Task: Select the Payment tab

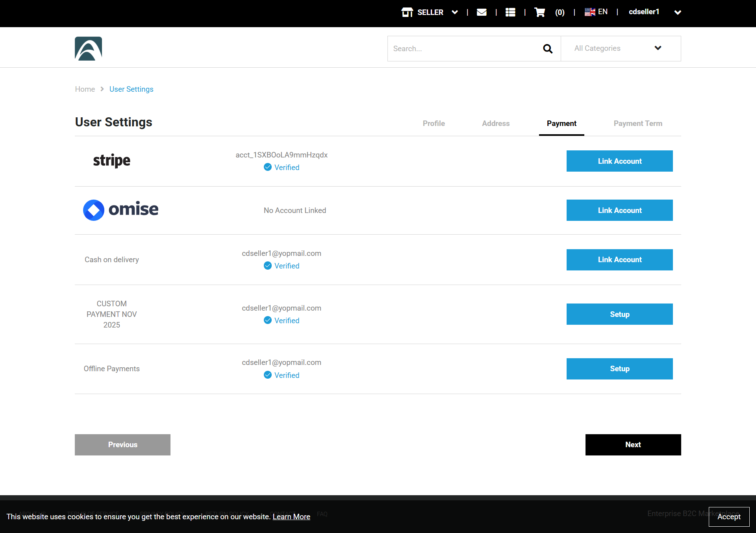Action: click(x=561, y=124)
